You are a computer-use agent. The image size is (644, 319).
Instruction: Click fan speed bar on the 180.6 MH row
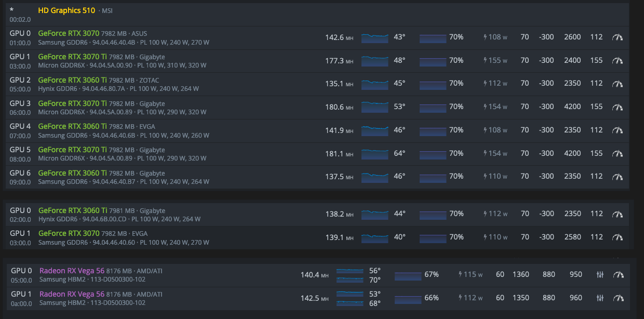pos(433,107)
